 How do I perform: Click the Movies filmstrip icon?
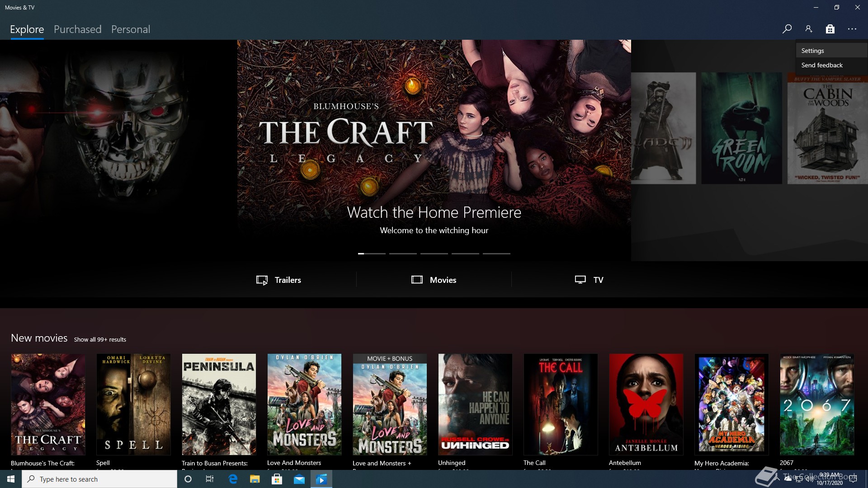417,280
